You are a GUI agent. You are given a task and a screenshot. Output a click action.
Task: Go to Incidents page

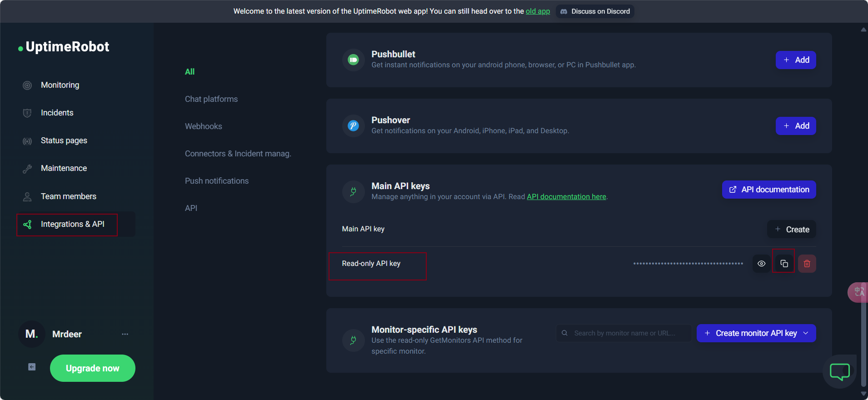[x=57, y=113]
